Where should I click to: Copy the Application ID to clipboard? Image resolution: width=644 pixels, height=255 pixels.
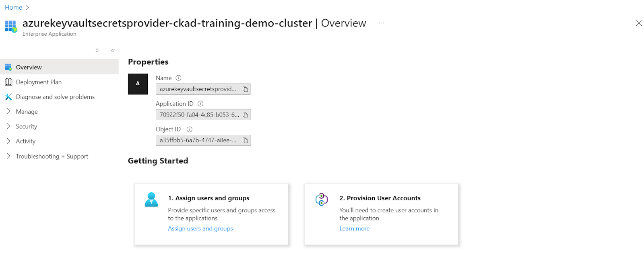(x=245, y=115)
